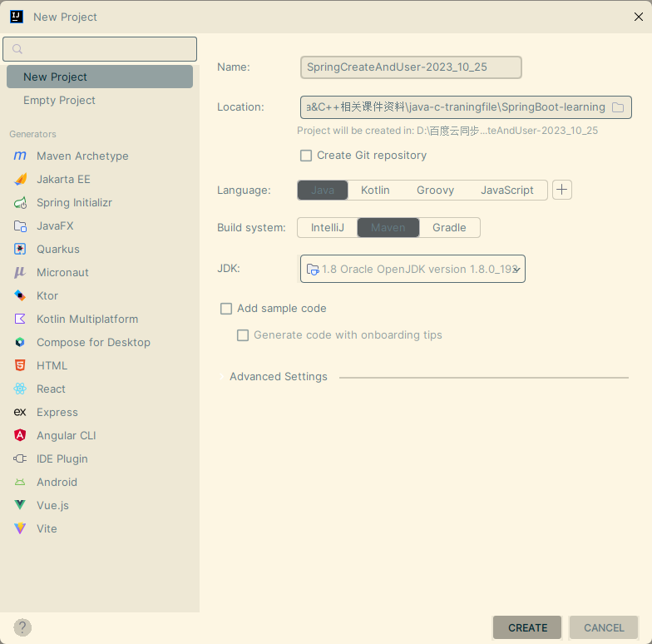Click the Quarkus label
The width and height of the screenshot is (652, 644).
pyautogui.click(x=58, y=250)
